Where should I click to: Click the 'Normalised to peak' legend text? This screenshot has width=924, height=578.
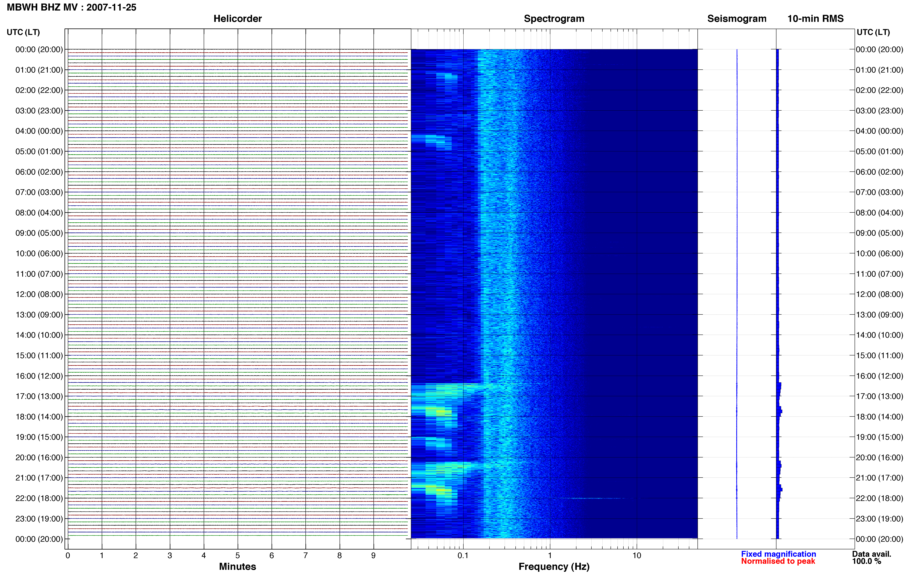coord(778,561)
